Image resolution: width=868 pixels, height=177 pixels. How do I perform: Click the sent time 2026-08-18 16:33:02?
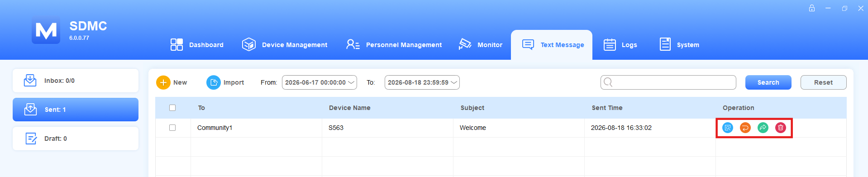621,128
